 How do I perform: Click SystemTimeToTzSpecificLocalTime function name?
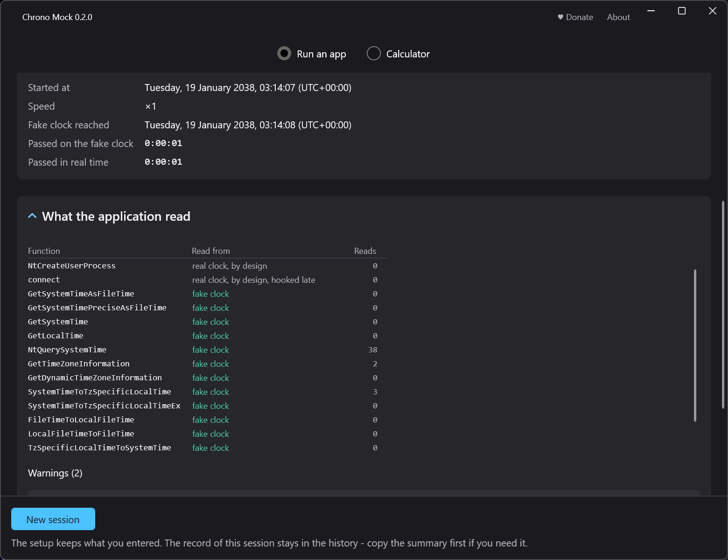[99, 392]
